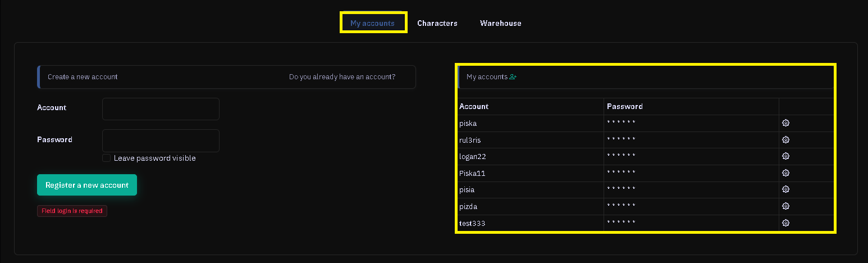Open the gear settings for Piska11
The image size is (868, 263).
785,173
